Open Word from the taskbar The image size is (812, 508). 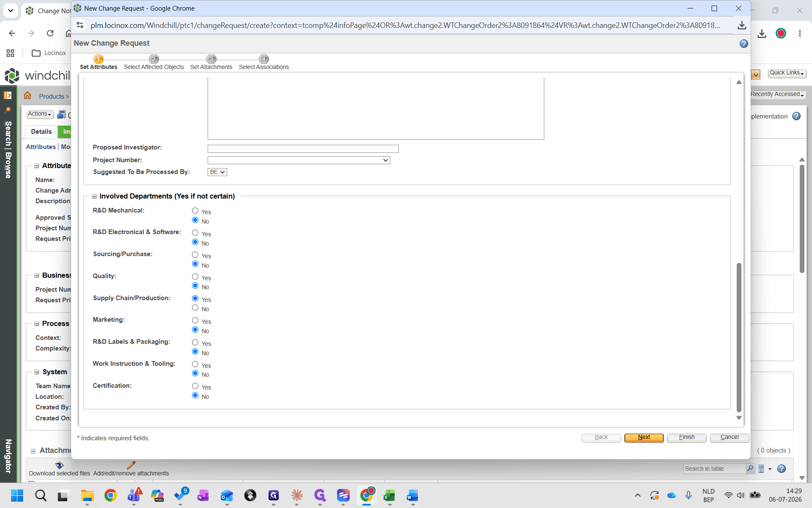412,495
